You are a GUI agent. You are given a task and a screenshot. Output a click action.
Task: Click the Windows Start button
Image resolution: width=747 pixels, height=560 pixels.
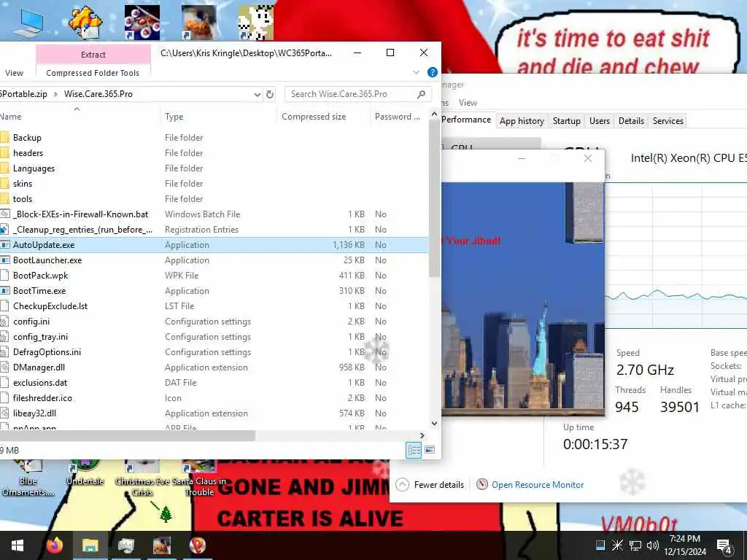click(18, 545)
